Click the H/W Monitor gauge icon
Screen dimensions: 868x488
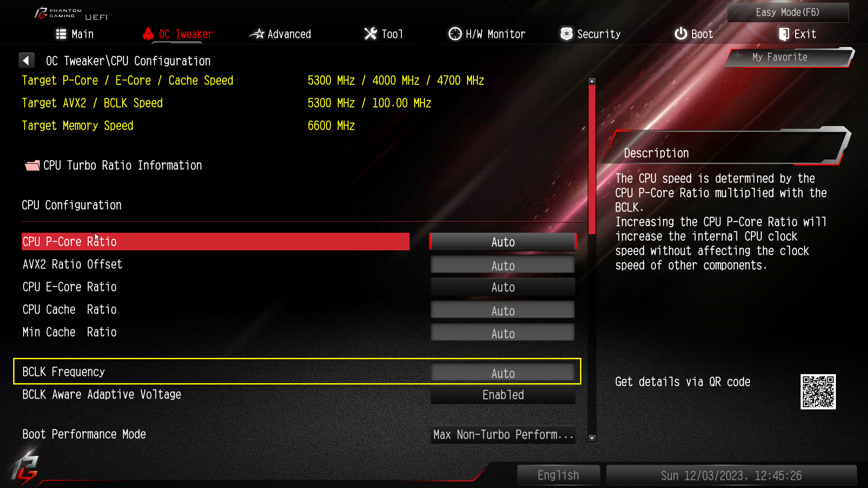pos(455,34)
